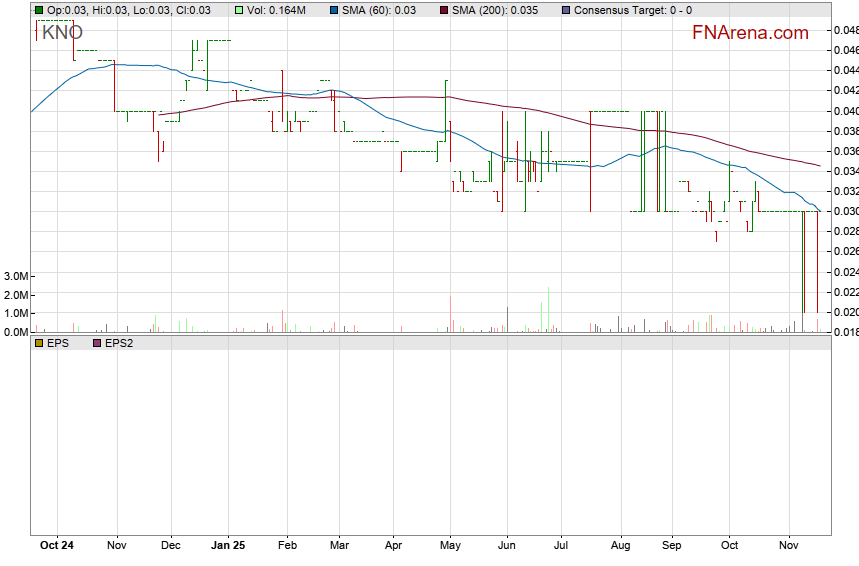Click the May label on the time axis

[450, 546]
